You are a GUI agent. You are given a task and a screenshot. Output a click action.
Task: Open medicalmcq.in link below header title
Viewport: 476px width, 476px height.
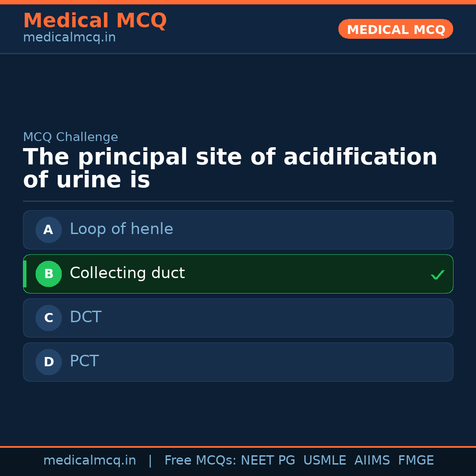[x=69, y=38]
